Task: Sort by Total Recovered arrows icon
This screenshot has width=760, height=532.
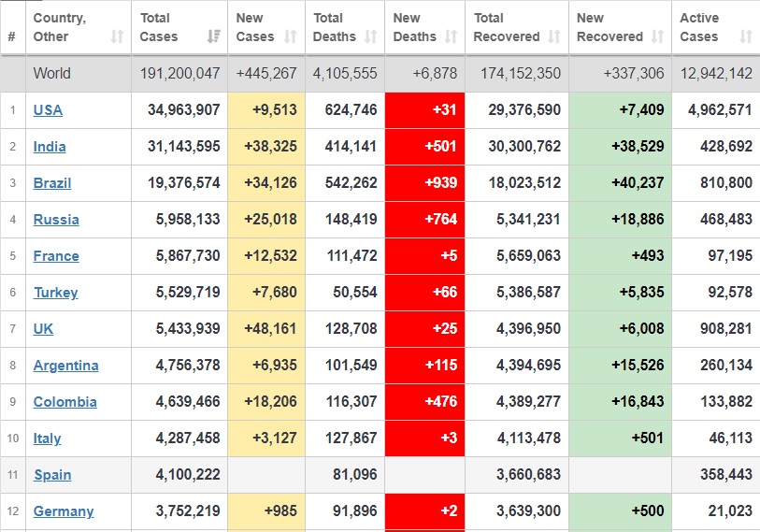Action: [x=555, y=37]
